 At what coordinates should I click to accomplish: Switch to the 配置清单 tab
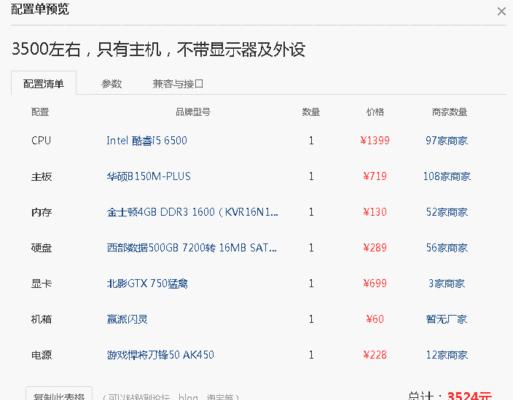pos(44,83)
